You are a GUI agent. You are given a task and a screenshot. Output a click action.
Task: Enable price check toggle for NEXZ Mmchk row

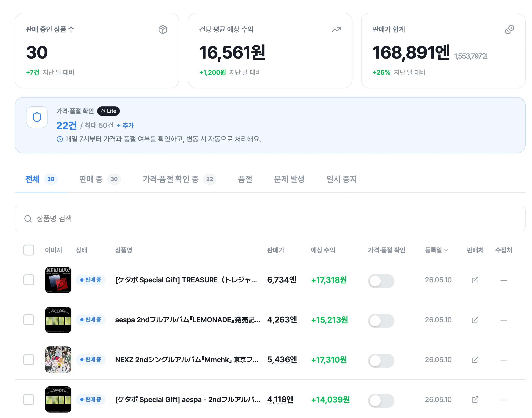[x=381, y=361]
